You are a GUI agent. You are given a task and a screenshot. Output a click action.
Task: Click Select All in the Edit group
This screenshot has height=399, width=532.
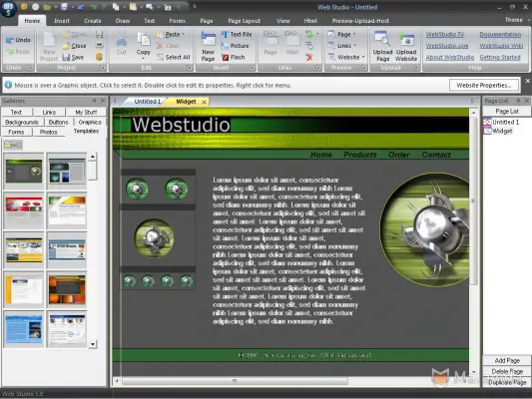coord(174,57)
